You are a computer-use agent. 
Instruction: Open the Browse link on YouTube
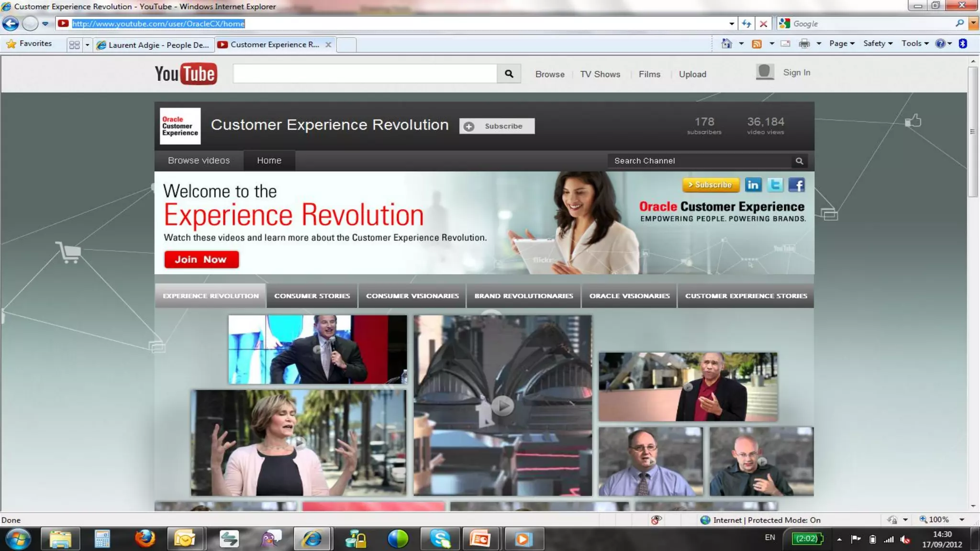pyautogui.click(x=550, y=74)
